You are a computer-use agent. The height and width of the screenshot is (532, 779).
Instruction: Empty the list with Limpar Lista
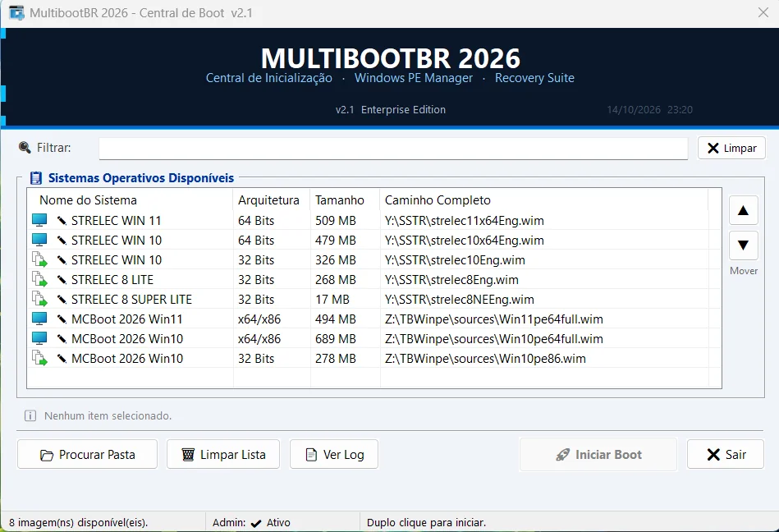223,455
